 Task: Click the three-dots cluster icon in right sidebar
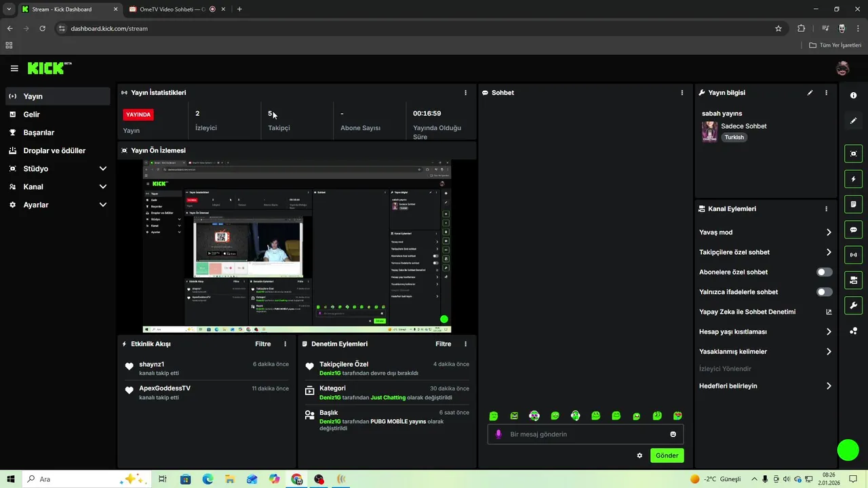tap(854, 331)
